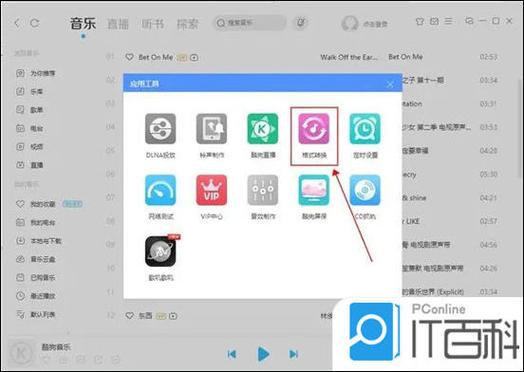
Task: Select the Bet On Me song title
Action: click(155, 57)
